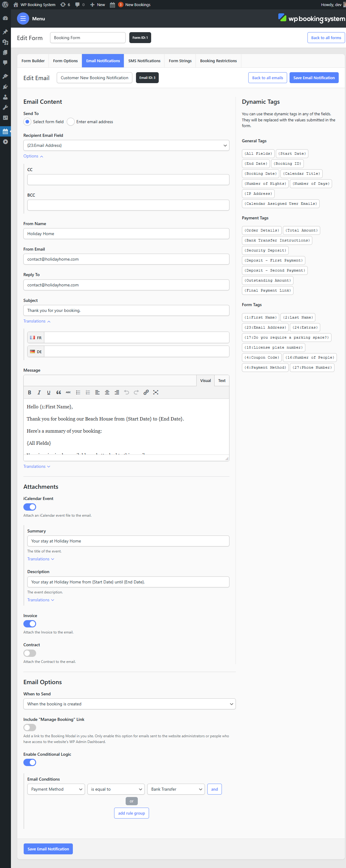Align message text left
346x868 pixels.
(97, 392)
